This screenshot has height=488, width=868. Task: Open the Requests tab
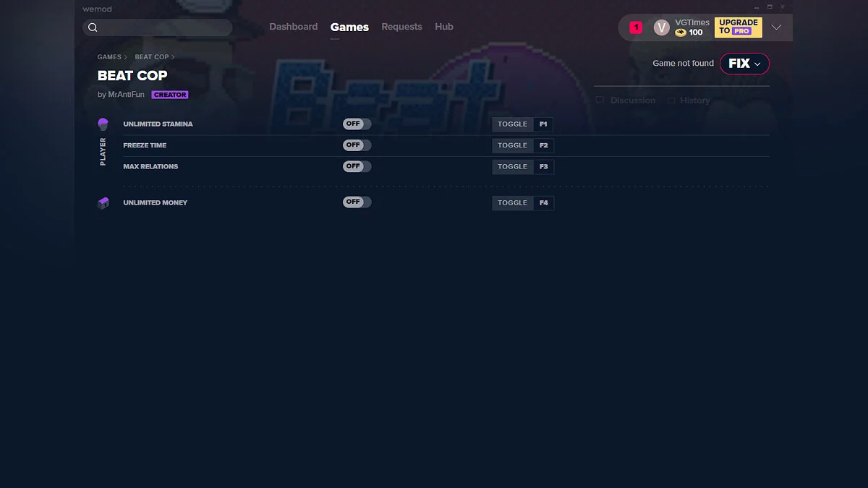[401, 27]
